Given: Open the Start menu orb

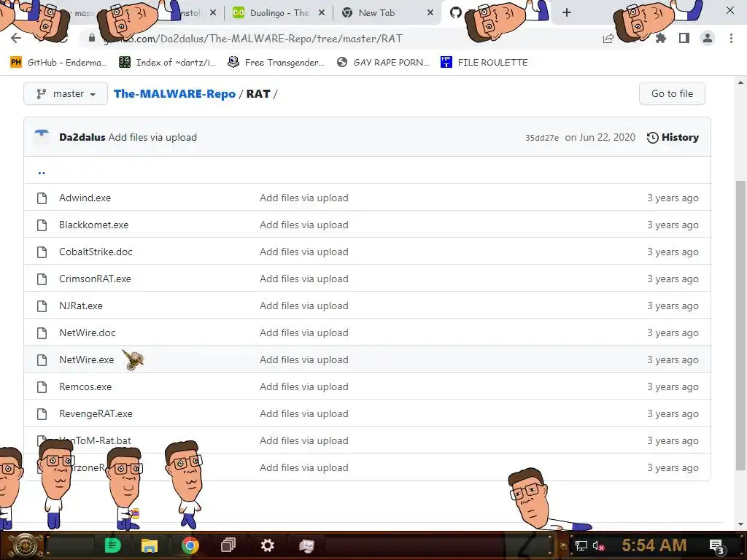Looking at the screenshot, I should (25, 545).
